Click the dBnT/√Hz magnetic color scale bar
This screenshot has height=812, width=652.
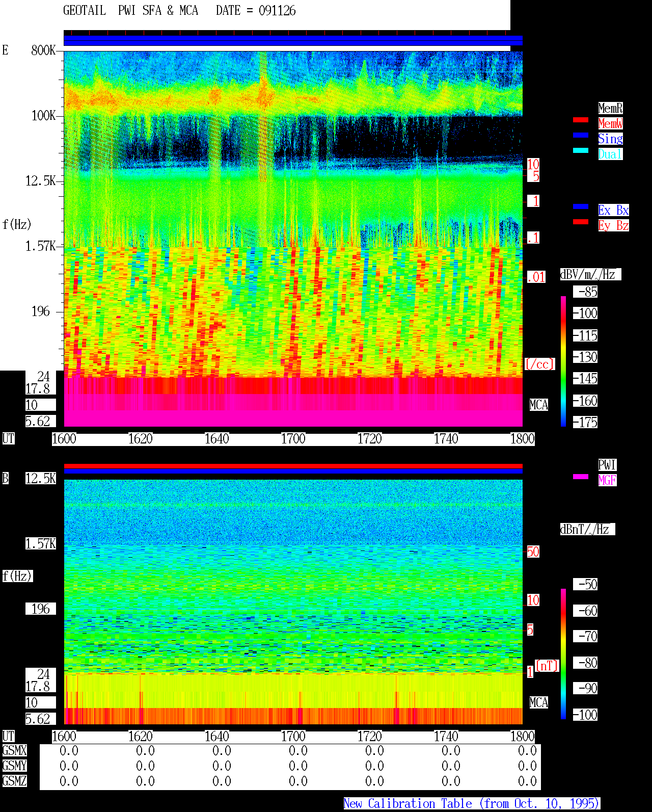click(x=563, y=654)
